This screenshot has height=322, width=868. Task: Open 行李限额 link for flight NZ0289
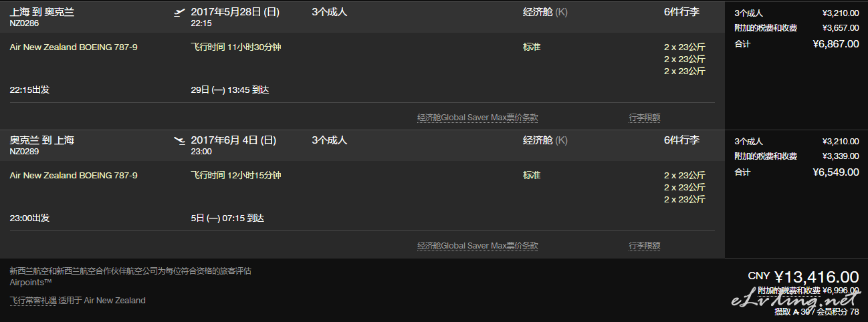point(644,246)
